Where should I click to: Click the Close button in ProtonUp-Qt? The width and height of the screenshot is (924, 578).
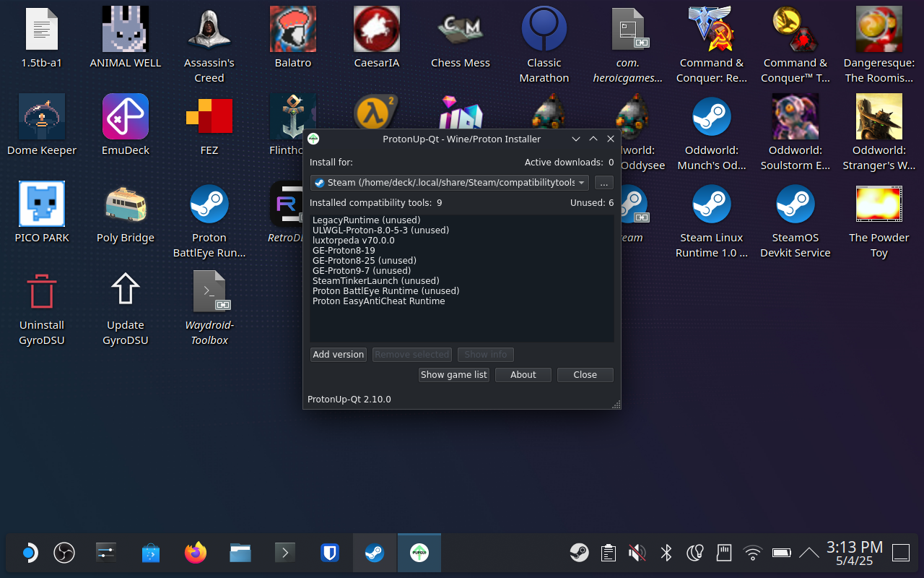(x=585, y=375)
